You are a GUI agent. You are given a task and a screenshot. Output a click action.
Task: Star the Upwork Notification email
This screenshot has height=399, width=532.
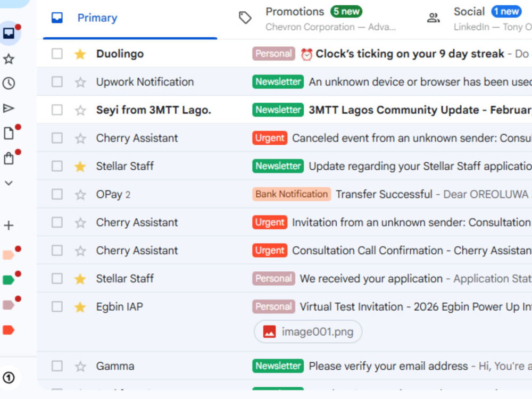click(80, 82)
